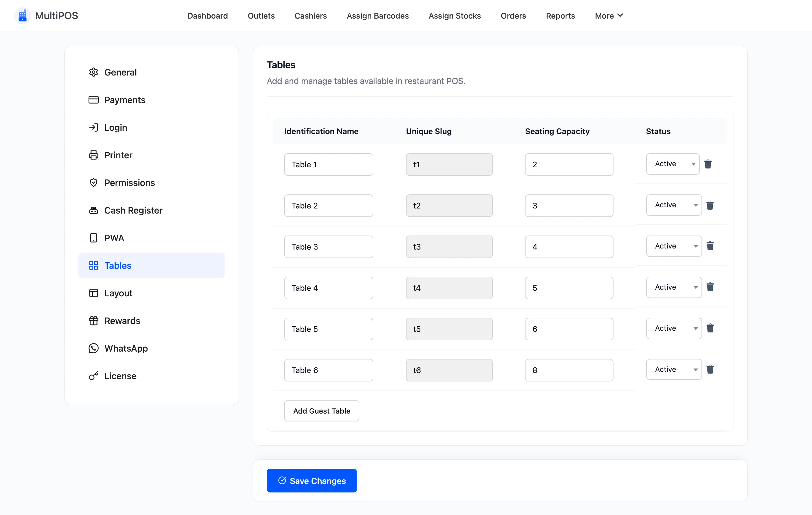Open the Status dropdown for Table 5
812x515 pixels.
674,328
